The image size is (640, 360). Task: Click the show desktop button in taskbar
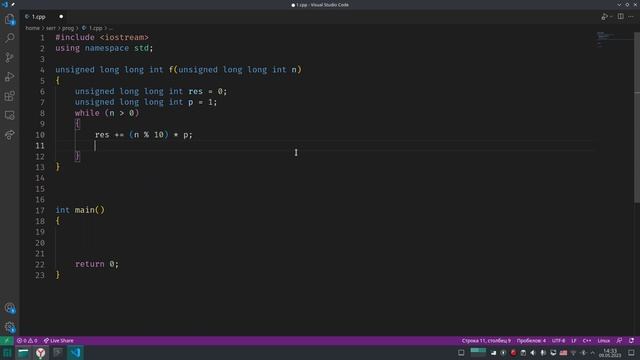[631, 353]
